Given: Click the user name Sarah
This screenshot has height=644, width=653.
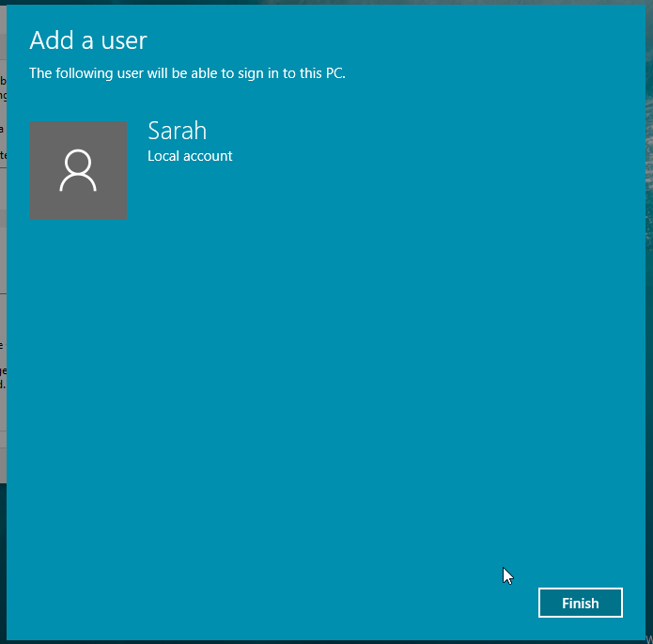Looking at the screenshot, I should click(178, 131).
